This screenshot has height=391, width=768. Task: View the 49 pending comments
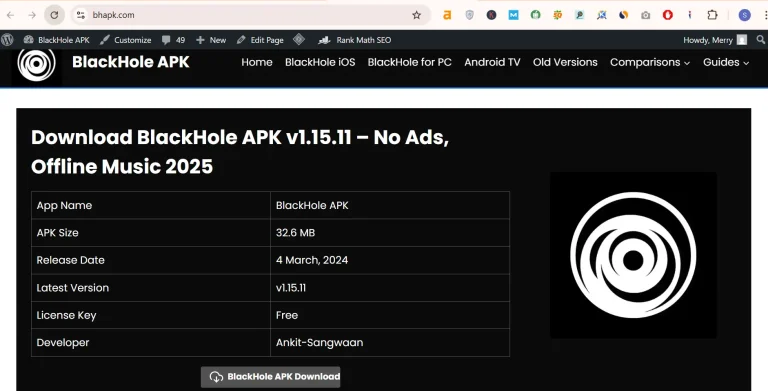click(x=173, y=40)
